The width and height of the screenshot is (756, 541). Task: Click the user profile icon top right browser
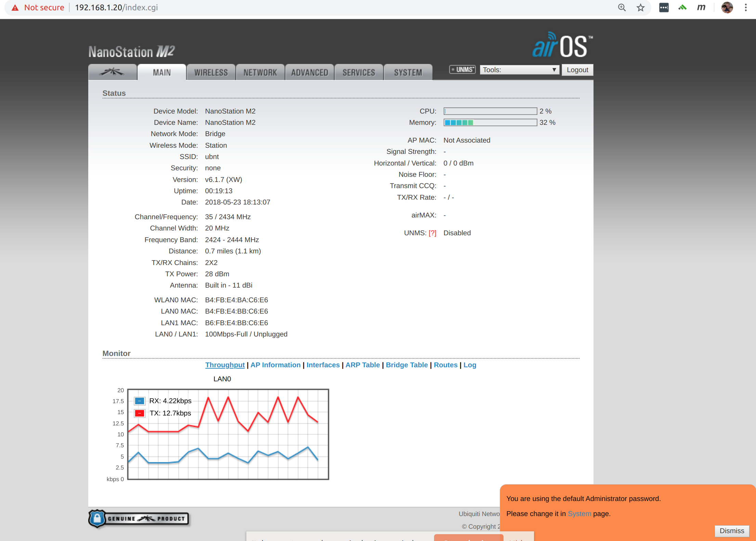pos(727,7)
